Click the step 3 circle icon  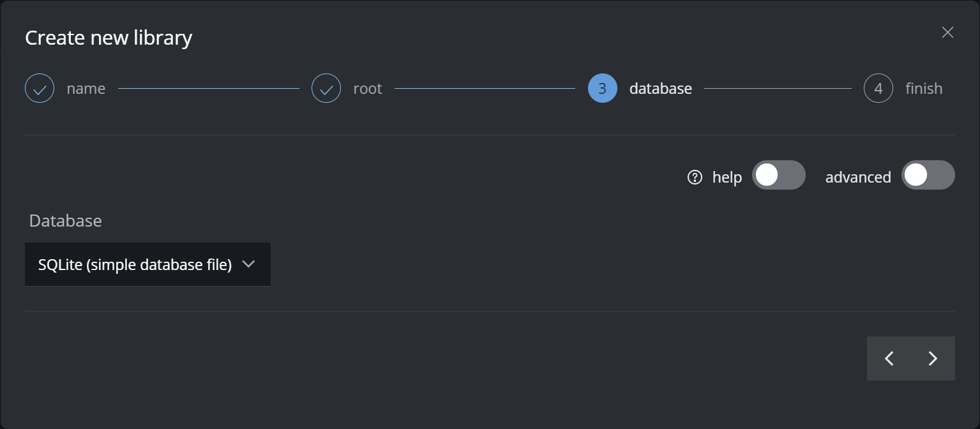pyautogui.click(x=602, y=89)
